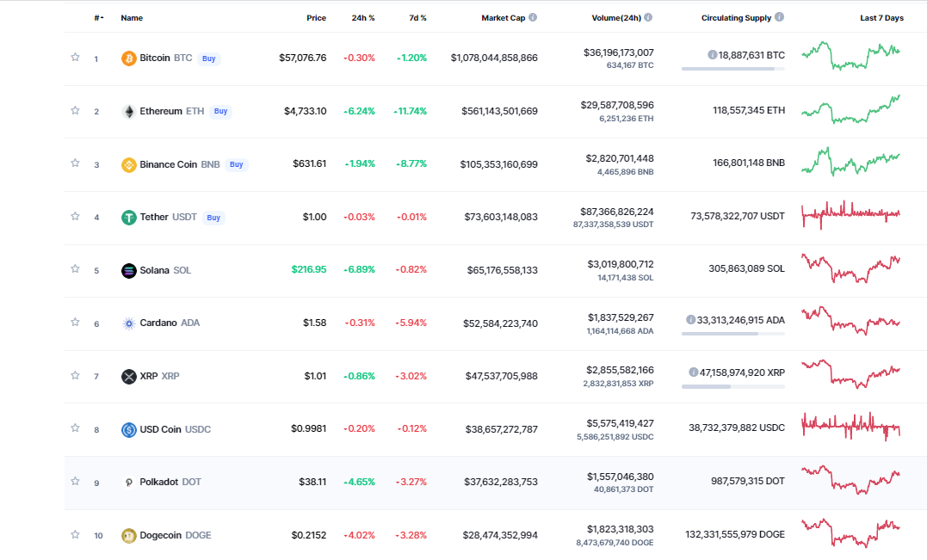Click the Dogecoin logo icon
This screenshot has width=927, height=560.
[129, 535]
